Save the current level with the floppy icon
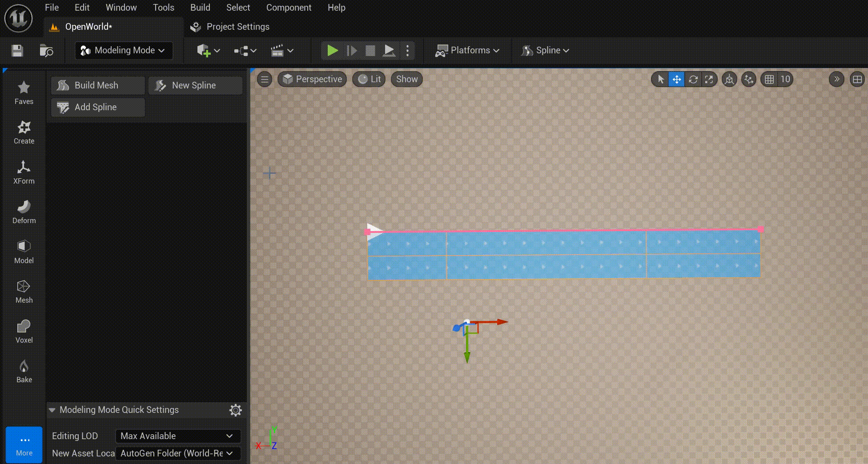 pos(17,51)
